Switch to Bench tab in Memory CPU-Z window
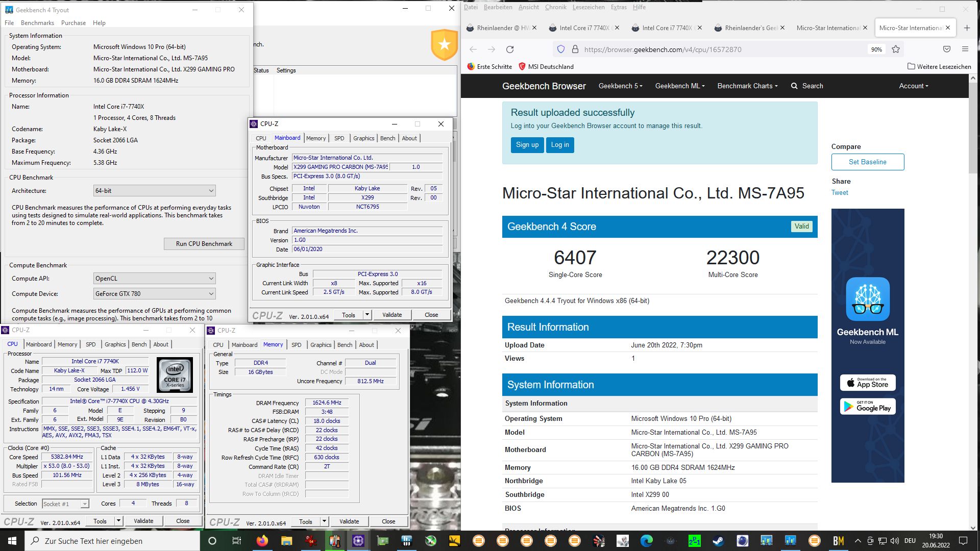980x551 pixels. pos(345,345)
